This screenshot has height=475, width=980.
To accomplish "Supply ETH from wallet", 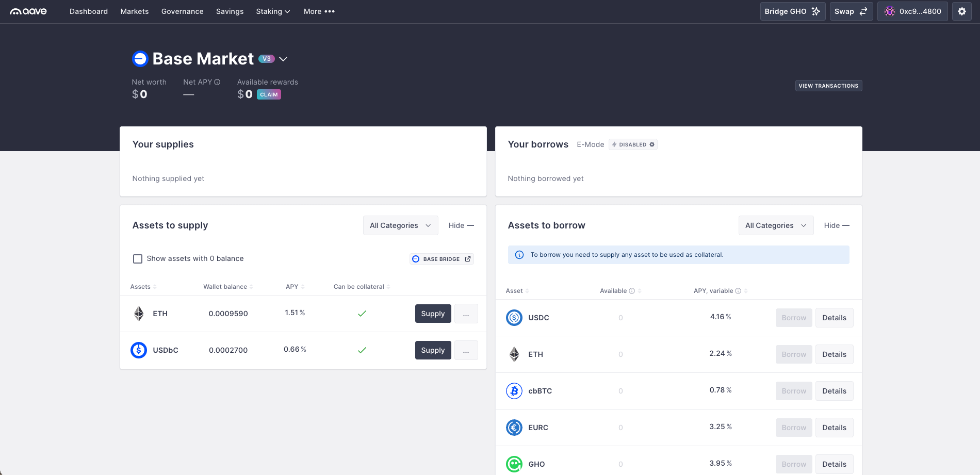I will (x=433, y=314).
